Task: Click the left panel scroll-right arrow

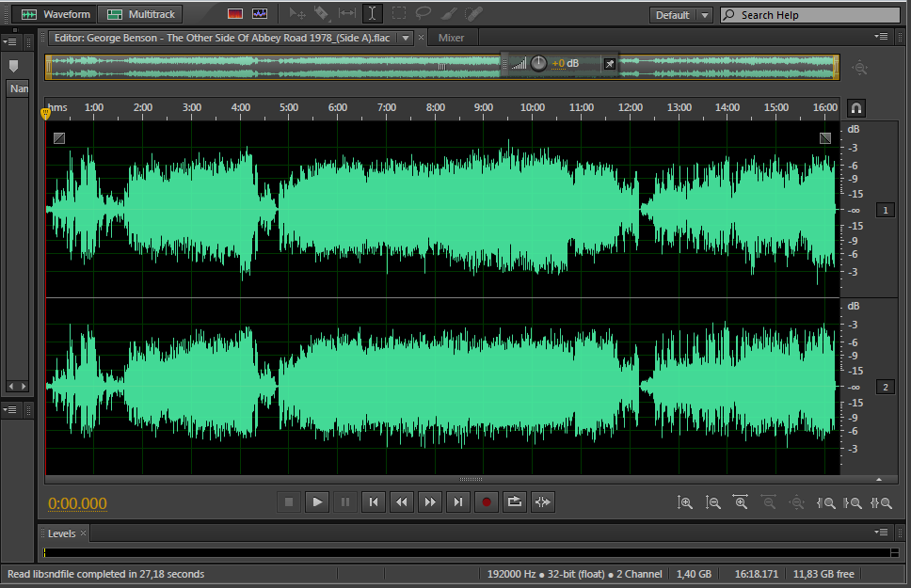Action: coord(24,387)
